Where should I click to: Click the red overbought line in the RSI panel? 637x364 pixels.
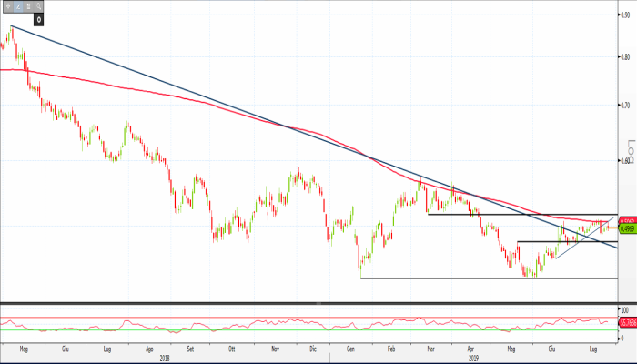click(273, 318)
